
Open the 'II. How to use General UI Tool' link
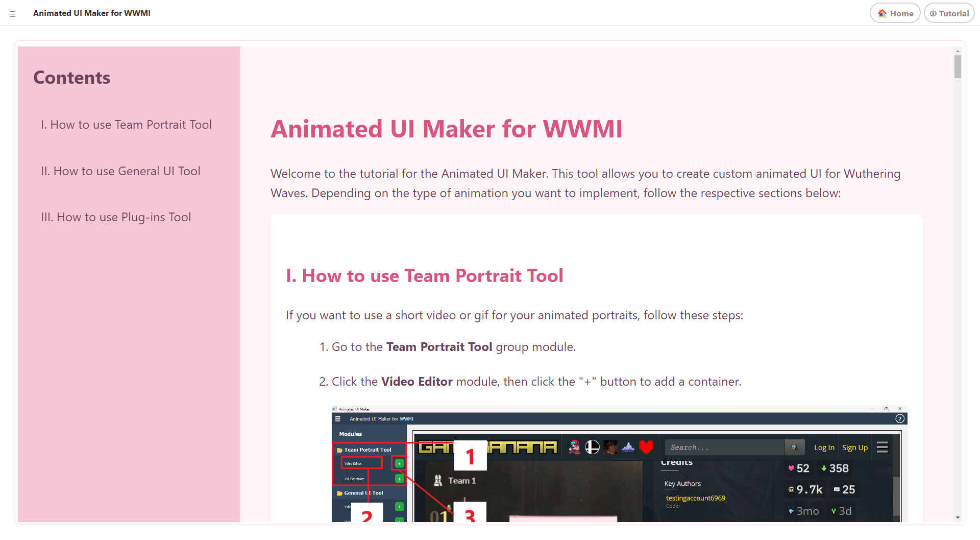[x=120, y=171]
